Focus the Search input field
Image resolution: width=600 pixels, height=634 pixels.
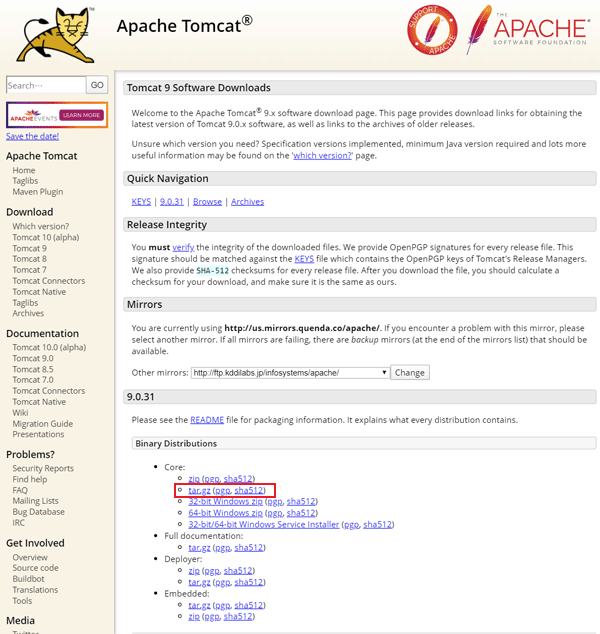pyautogui.click(x=46, y=85)
